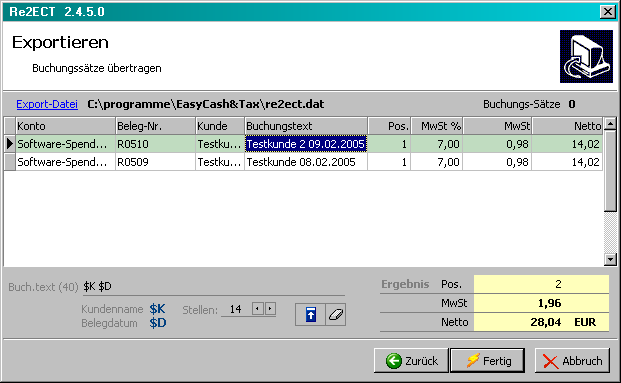Sort by the Beleg-Nr. column header

[x=155, y=126]
